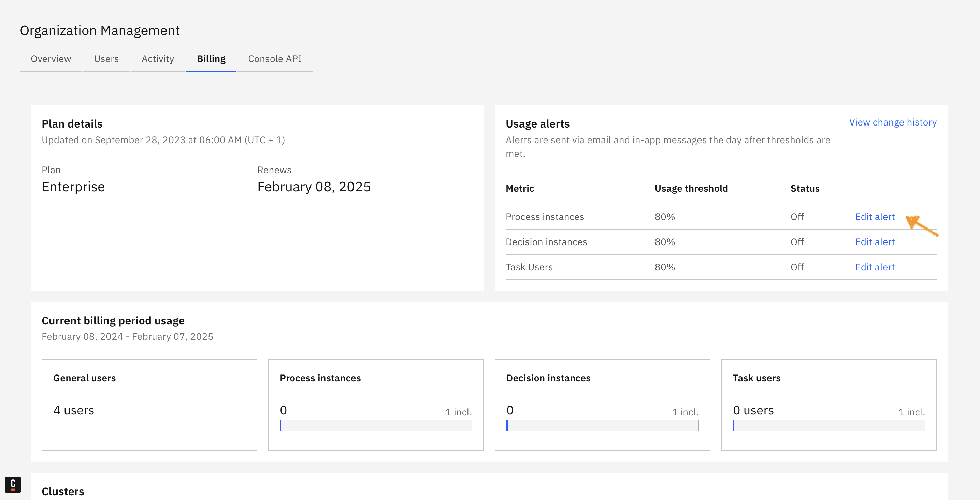The image size is (980, 500).
Task: Select the Billing tab
Action: [211, 59]
